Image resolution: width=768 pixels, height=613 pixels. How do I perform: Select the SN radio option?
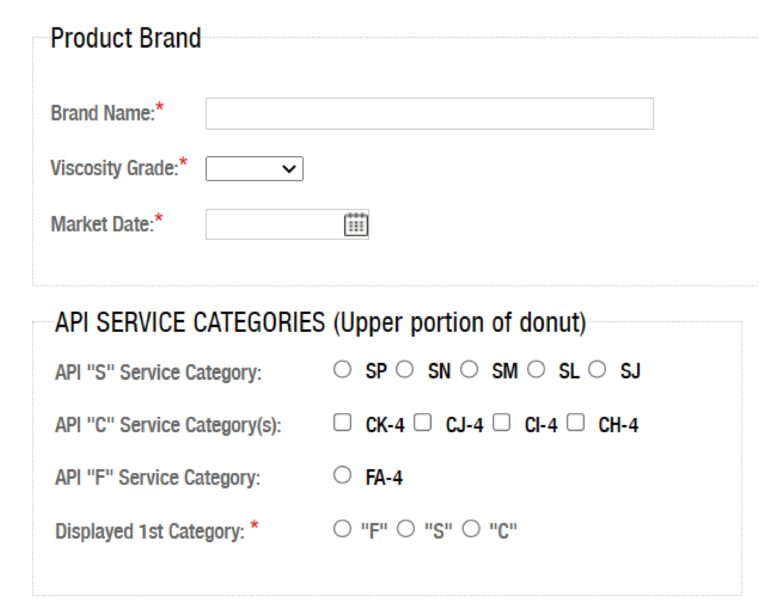(405, 369)
